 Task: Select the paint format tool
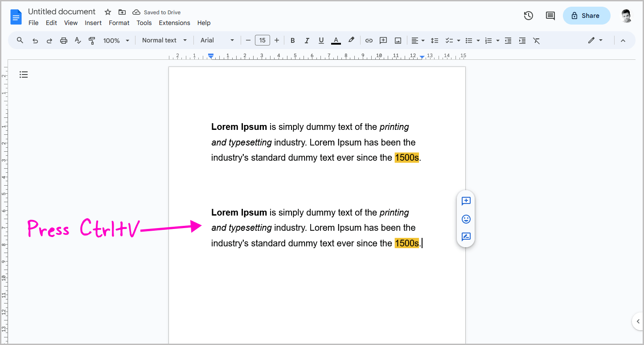(x=92, y=40)
